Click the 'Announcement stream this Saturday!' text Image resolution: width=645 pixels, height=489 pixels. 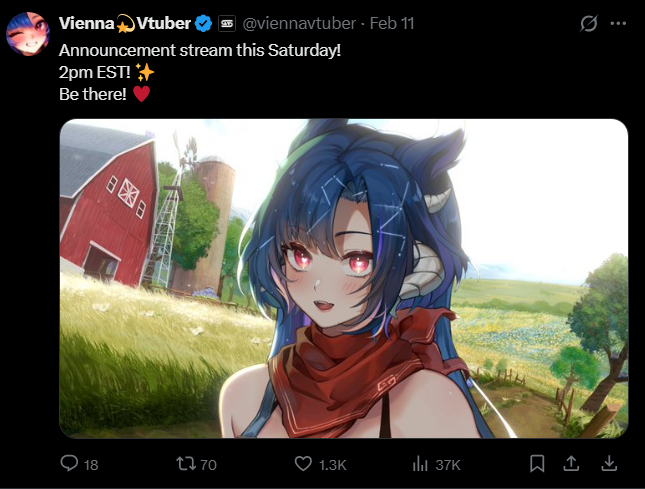200,51
